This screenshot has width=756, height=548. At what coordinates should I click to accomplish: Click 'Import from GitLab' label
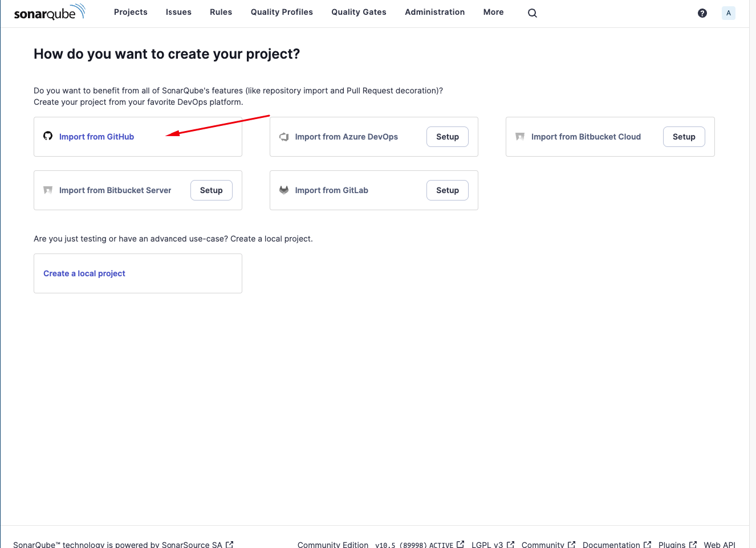[332, 190]
